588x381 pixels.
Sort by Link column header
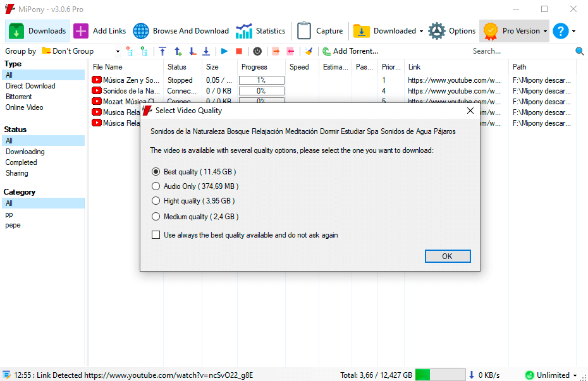point(456,67)
